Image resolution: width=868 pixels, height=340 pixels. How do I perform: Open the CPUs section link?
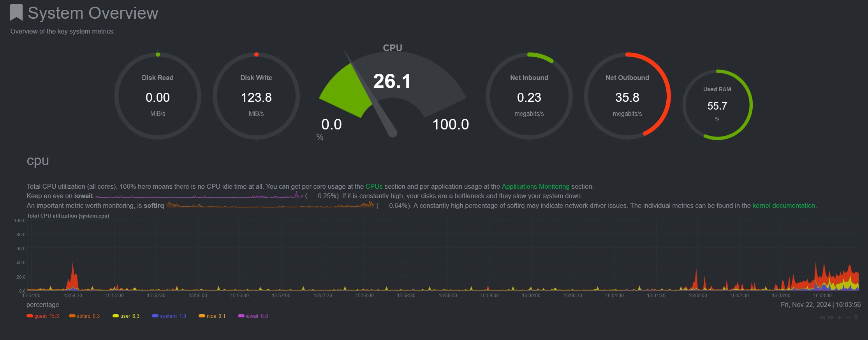point(374,186)
